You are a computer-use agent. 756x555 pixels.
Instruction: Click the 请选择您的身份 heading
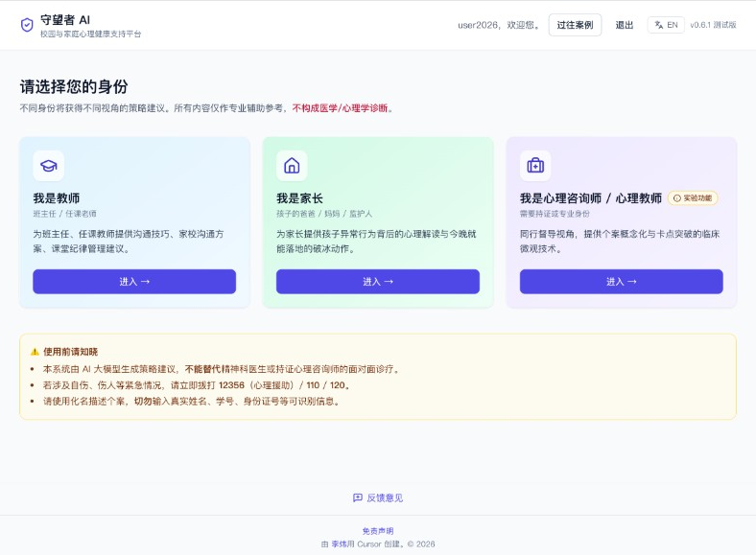(74, 86)
